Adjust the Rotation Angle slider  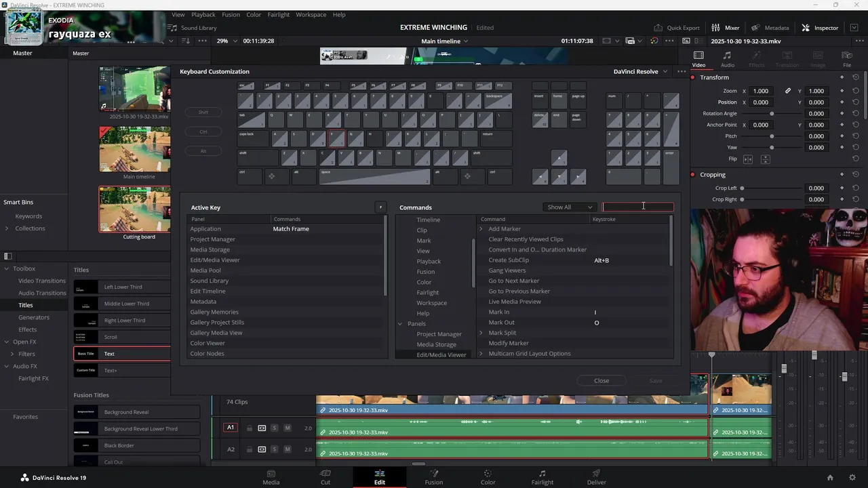pos(772,114)
